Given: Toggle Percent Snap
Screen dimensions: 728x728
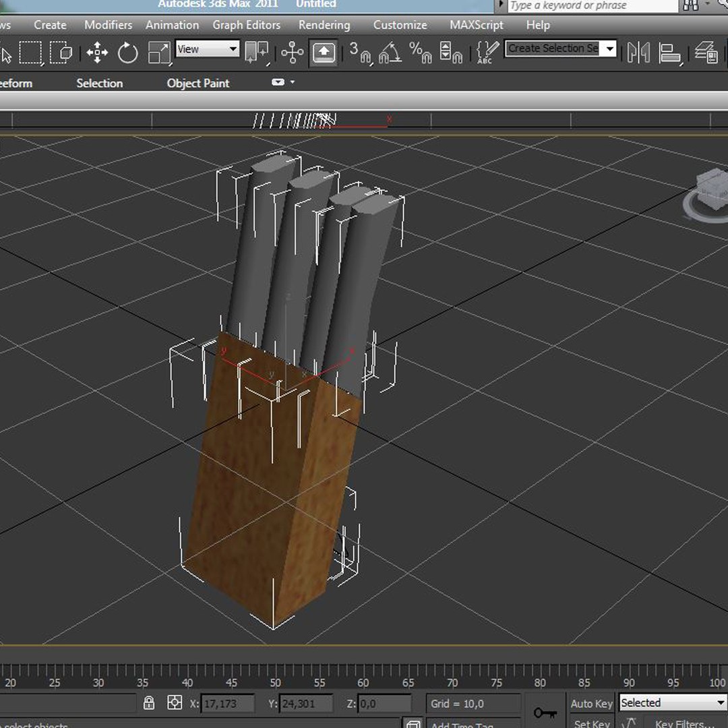Looking at the screenshot, I should pyautogui.click(x=421, y=53).
